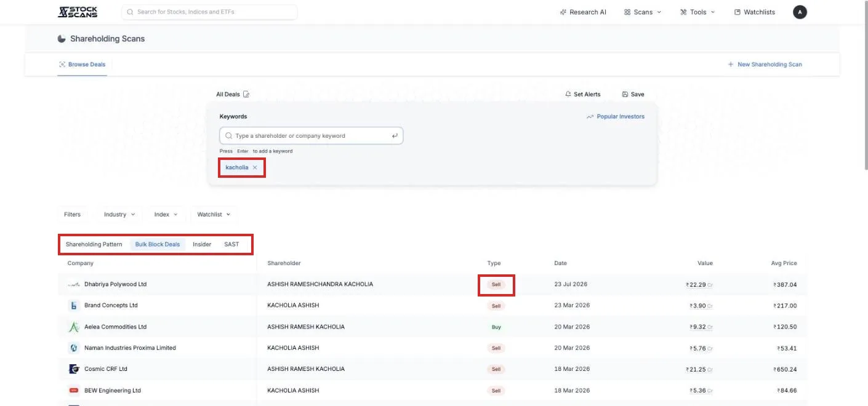
Task: Click the Save disk icon
Action: 625,94
